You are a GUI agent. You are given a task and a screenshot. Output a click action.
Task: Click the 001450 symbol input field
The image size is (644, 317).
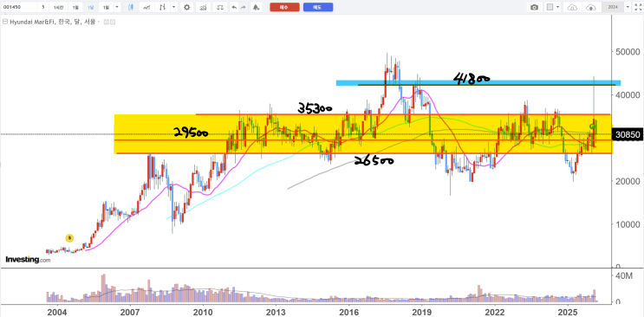[19, 7]
